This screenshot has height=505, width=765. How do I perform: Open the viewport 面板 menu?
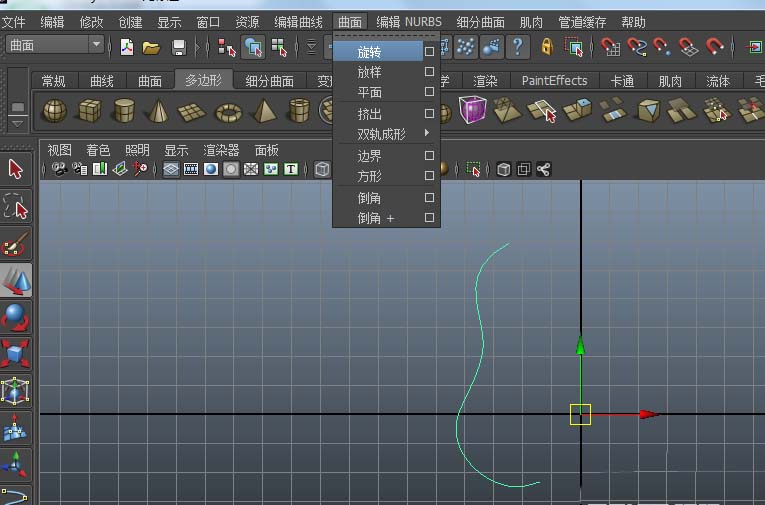(x=266, y=150)
